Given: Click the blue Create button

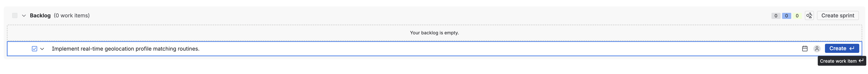Looking at the screenshot, I should point(842,49).
